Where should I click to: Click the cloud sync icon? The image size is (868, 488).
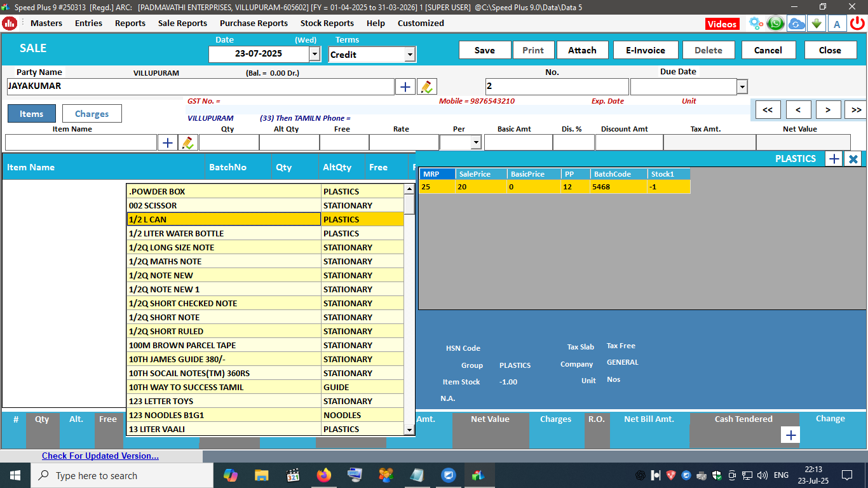pos(796,24)
